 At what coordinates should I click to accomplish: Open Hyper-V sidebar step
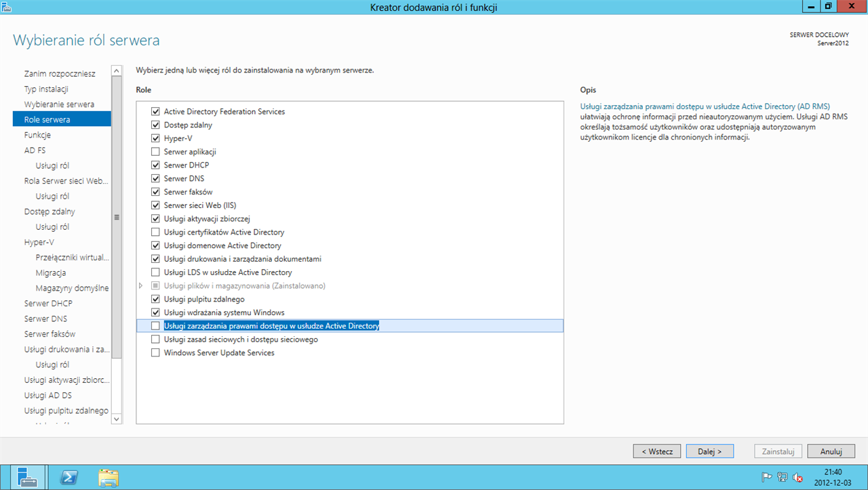pyautogui.click(x=39, y=242)
